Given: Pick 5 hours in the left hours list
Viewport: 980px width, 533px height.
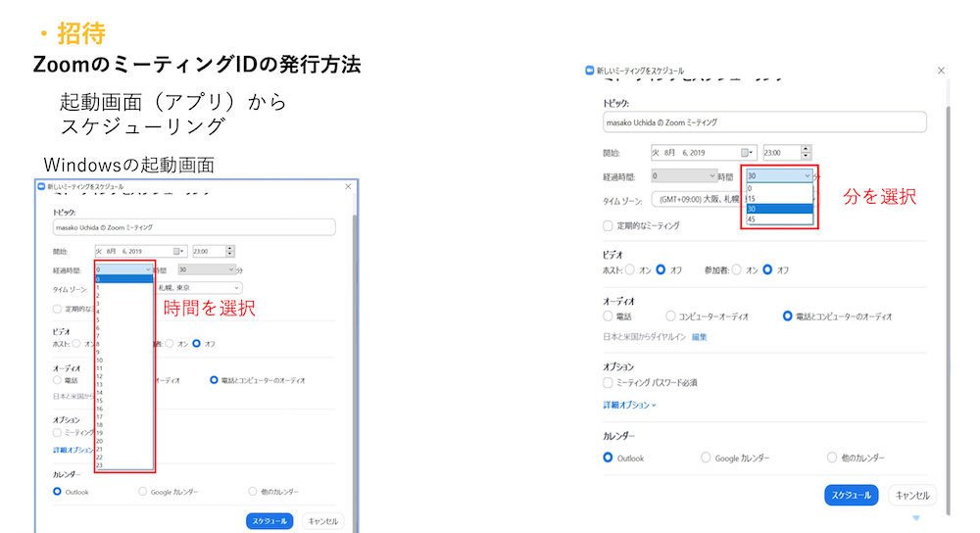Looking at the screenshot, I should [123, 319].
